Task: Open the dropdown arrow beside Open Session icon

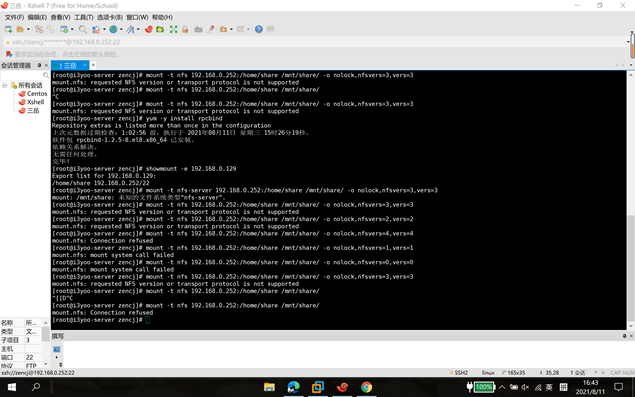Action: [28, 29]
